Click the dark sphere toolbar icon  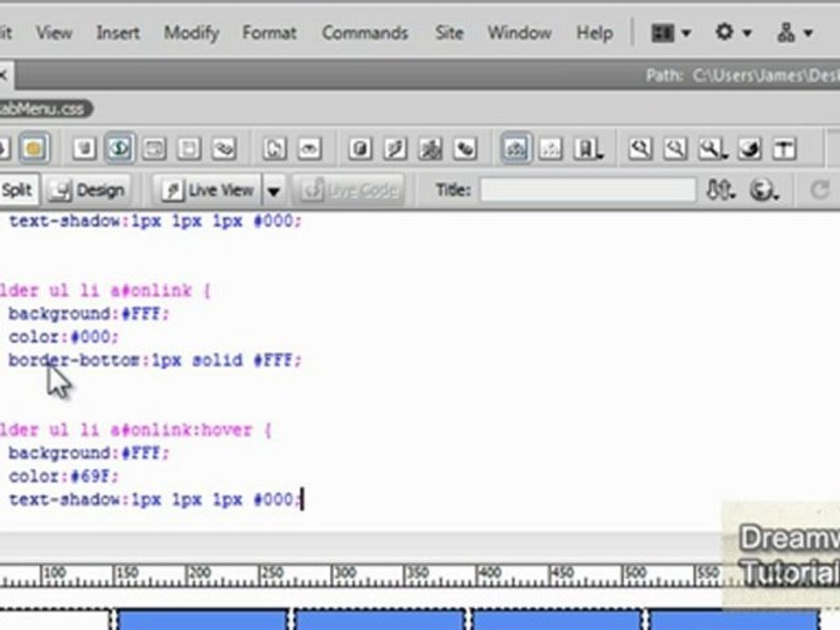(750, 149)
